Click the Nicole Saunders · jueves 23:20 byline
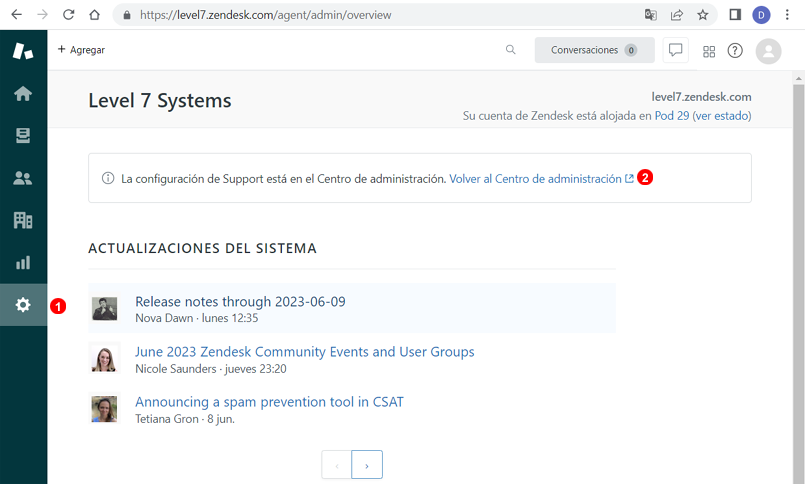Viewport: 805px width, 484px height. pyautogui.click(x=211, y=369)
